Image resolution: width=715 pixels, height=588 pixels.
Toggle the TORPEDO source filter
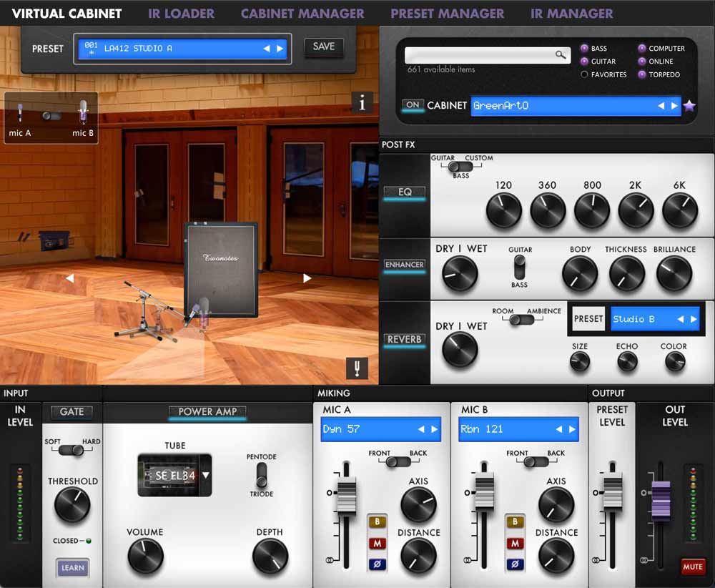(x=641, y=74)
